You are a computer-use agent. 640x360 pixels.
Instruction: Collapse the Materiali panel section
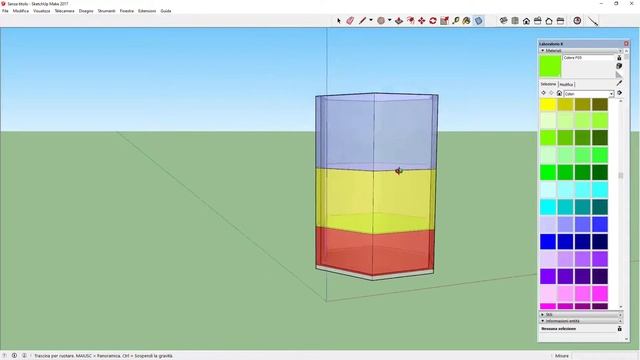581,51
